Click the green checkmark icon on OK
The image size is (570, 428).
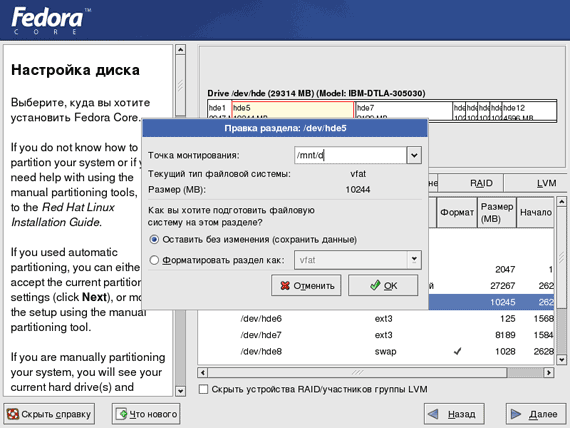pos(375,285)
